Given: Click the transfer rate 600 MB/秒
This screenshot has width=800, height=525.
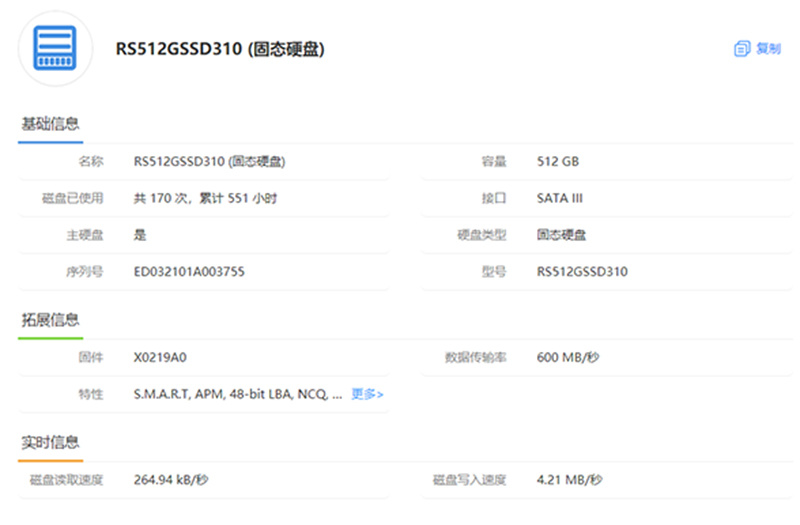Looking at the screenshot, I should coord(568,357).
